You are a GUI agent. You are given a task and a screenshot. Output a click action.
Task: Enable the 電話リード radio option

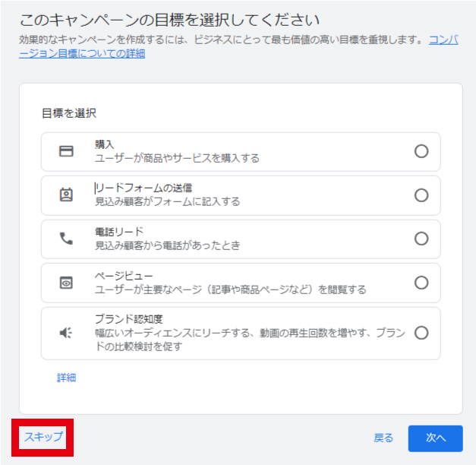click(421, 239)
